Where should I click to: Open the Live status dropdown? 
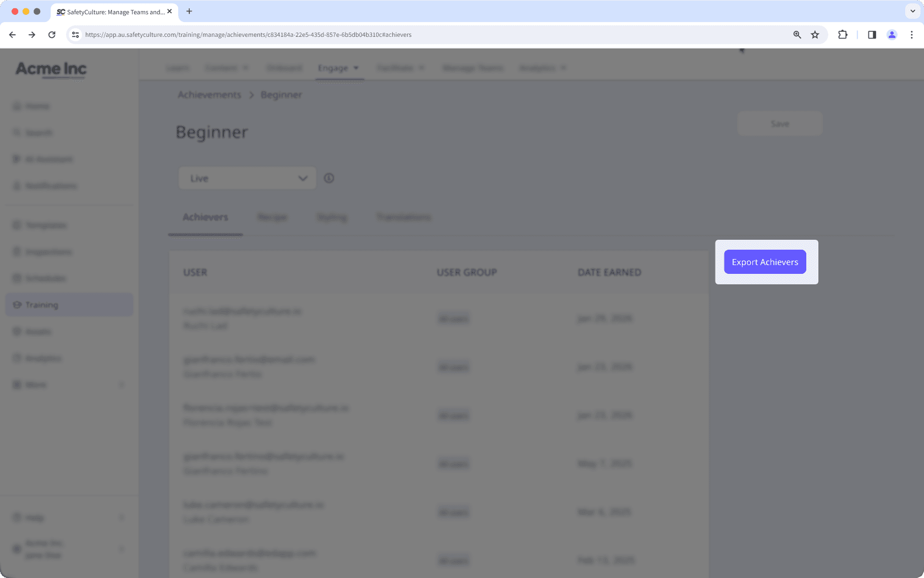point(247,178)
